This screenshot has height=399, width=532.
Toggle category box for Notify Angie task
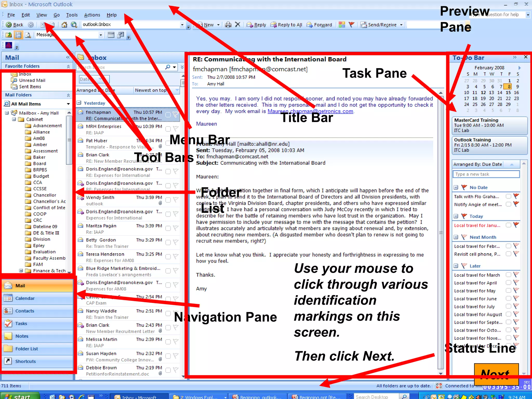pyautogui.click(x=508, y=204)
